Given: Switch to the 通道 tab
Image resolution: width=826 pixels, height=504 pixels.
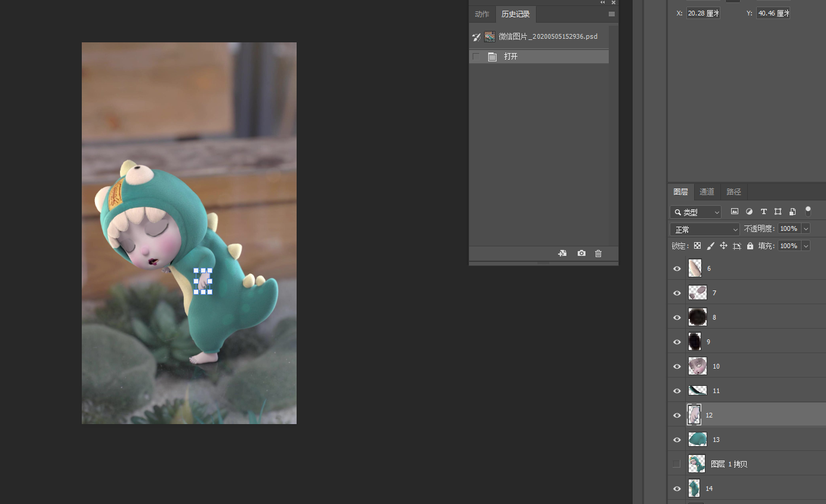Looking at the screenshot, I should [707, 192].
